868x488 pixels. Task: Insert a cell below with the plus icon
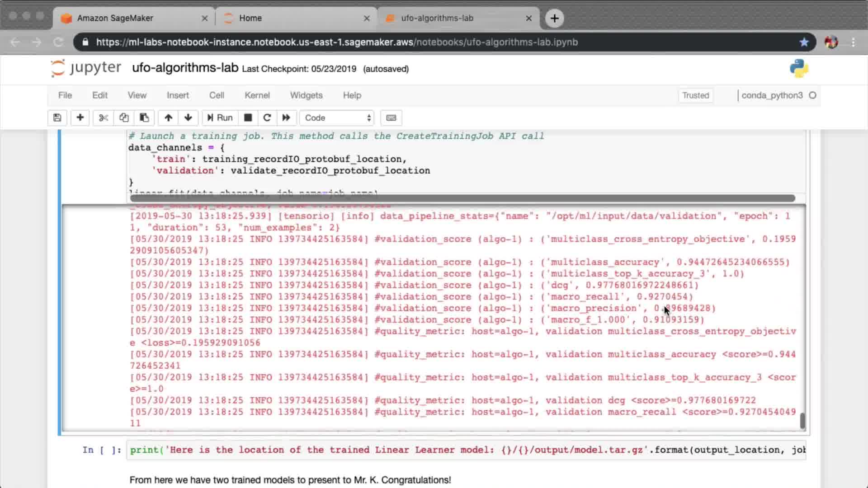pos(80,118)
